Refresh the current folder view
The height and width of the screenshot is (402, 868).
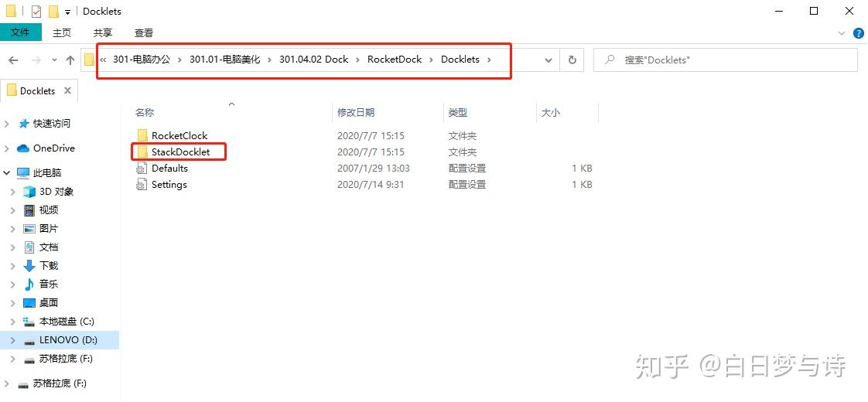click(x=572, y=60)
